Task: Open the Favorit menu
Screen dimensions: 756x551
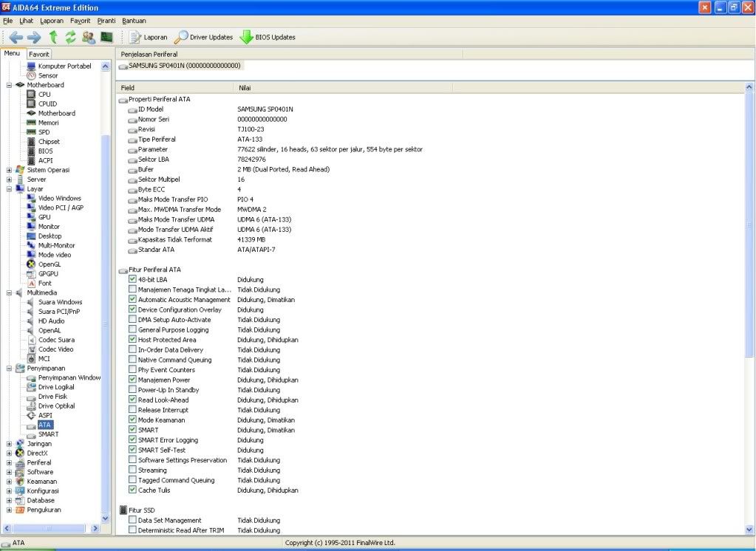Action: coord(80,21)
